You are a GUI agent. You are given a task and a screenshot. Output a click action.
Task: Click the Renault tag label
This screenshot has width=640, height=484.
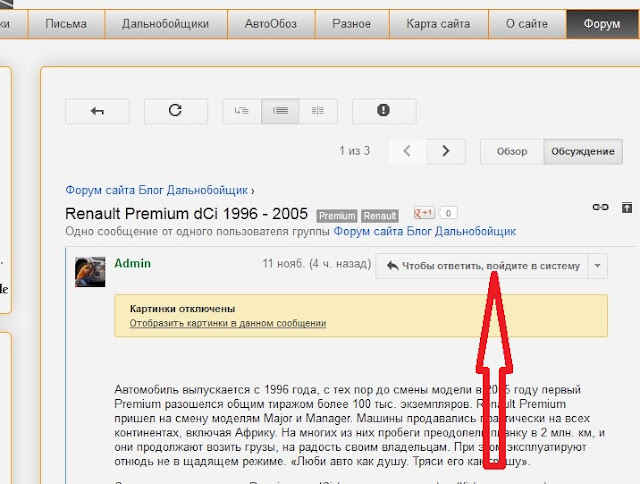coord(380,216)
